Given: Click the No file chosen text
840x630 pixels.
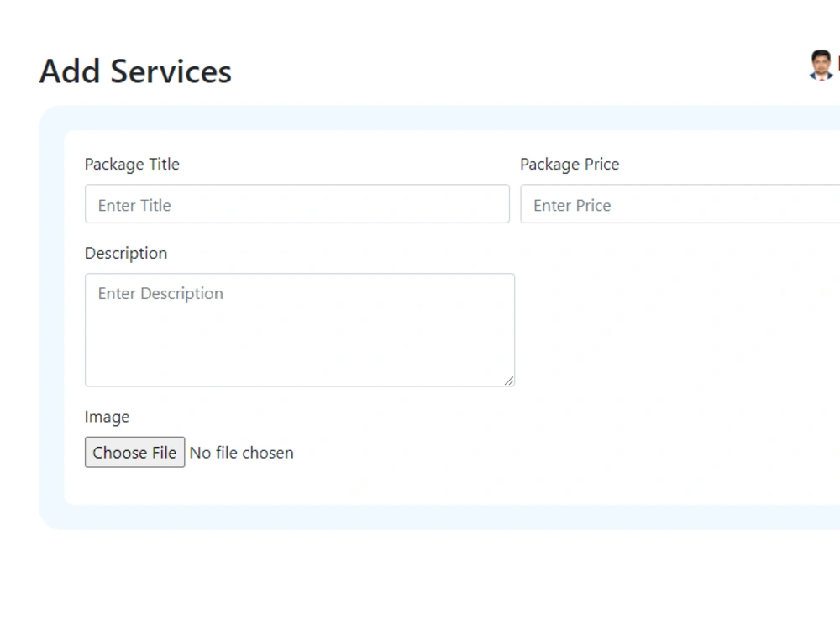Looking at the screenshot, I should tap(242, 453).
